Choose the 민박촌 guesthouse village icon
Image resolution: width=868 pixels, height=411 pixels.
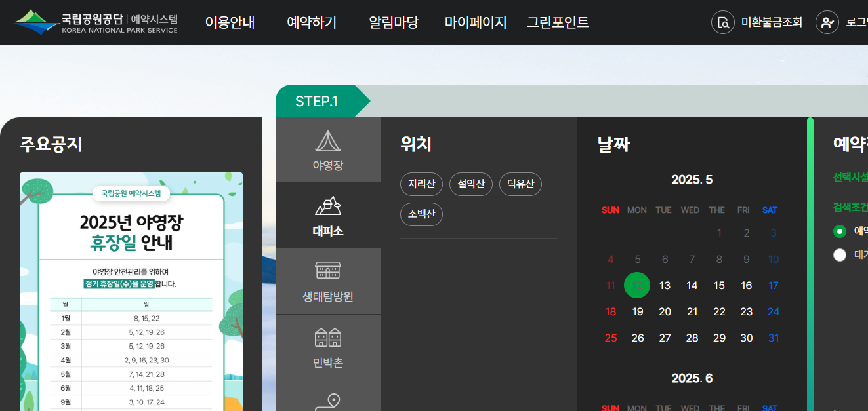click(x=328, y=346)
